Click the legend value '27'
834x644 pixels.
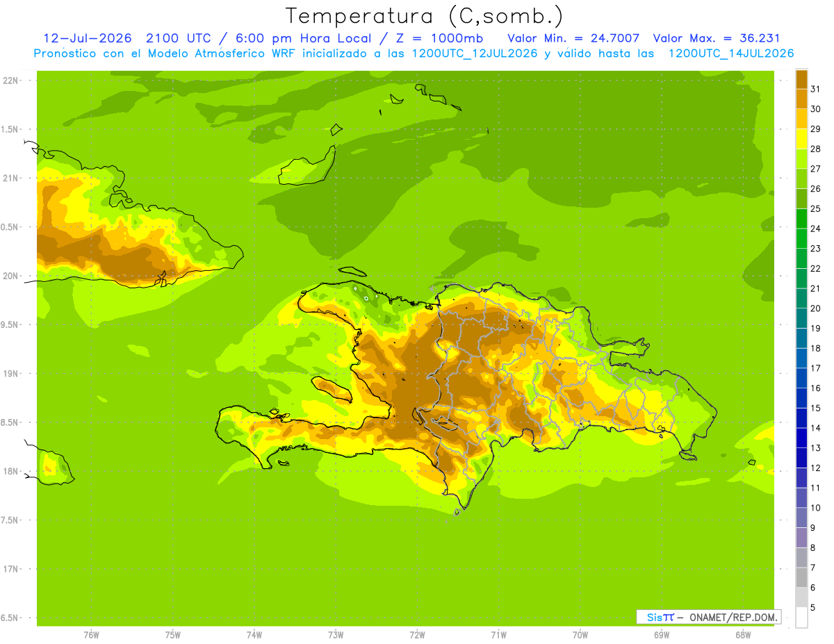816,169
